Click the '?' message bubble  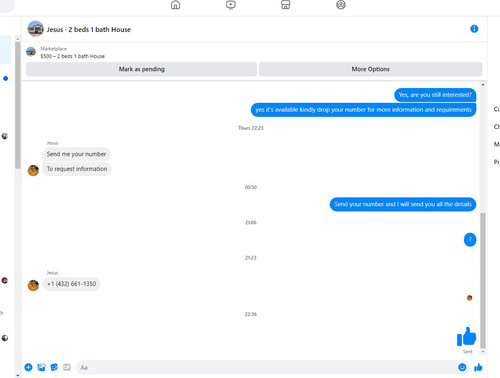tap(470, 239)
